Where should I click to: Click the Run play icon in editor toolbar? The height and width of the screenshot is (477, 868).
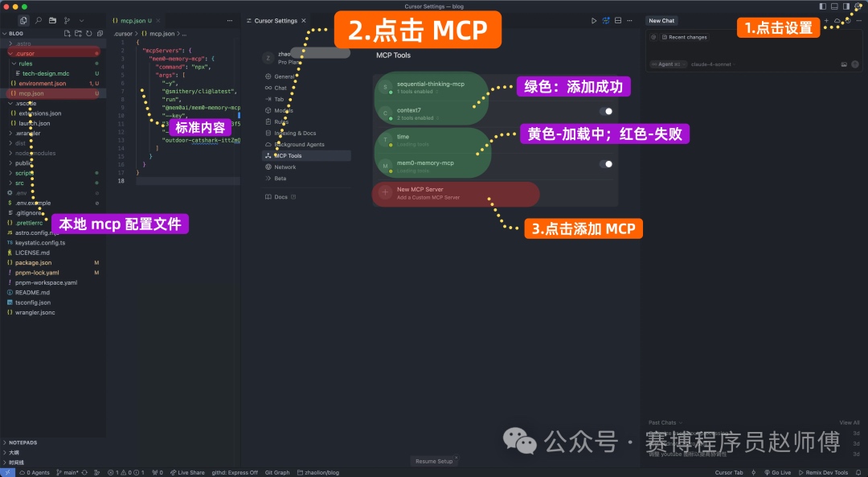point(594,20)
